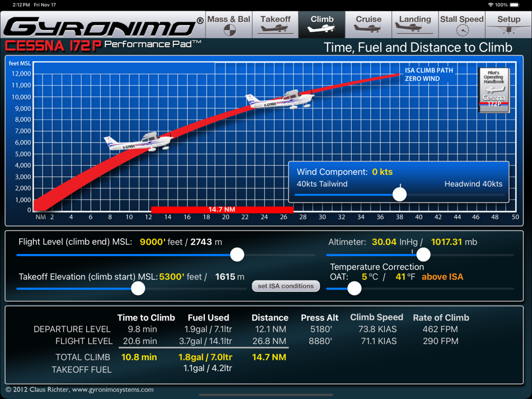Tap the OAT temperature slider knob
This screenshot has height=399, width=532.
tap(354, 288)
